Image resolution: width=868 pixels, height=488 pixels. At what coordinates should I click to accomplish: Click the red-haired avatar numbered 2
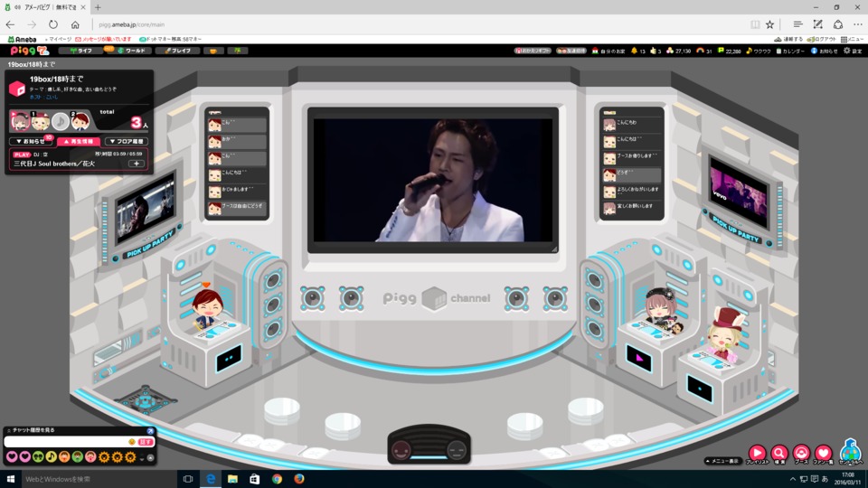coord(80,121)
